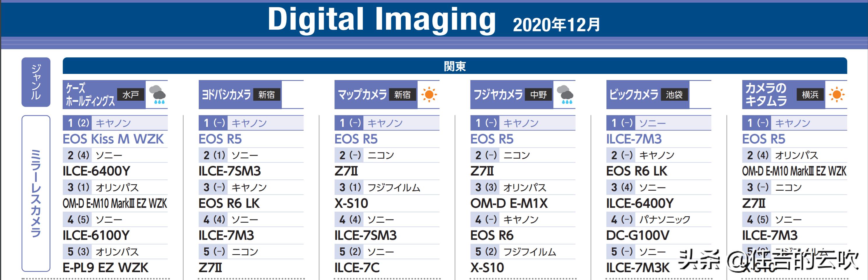The width and height of the screenshot is (868, 280).
Task: Select "EOS R6 LK" in the ヨドバシカメラ column
Action: (x=229, y=203)
